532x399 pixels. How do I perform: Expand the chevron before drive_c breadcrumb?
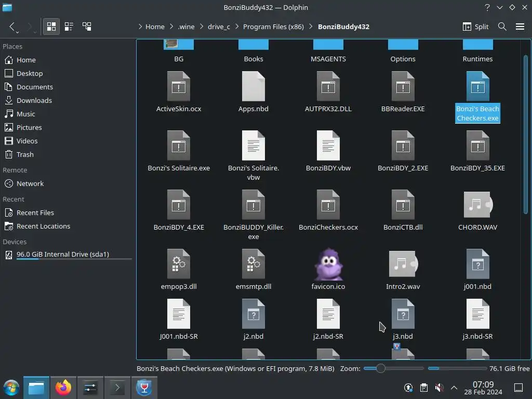pyautogui.click(x=201, y=26)
